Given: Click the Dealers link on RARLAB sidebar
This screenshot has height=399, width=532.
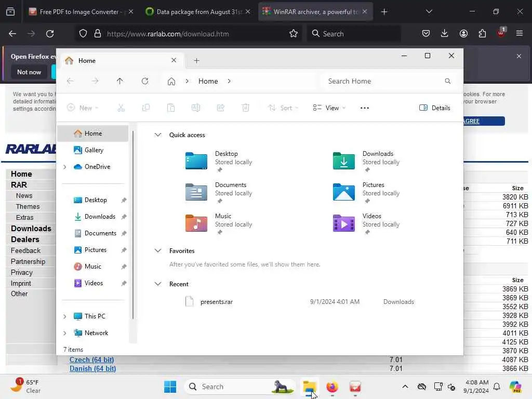Looking at the screenshot, I should (x=25, y=240).
